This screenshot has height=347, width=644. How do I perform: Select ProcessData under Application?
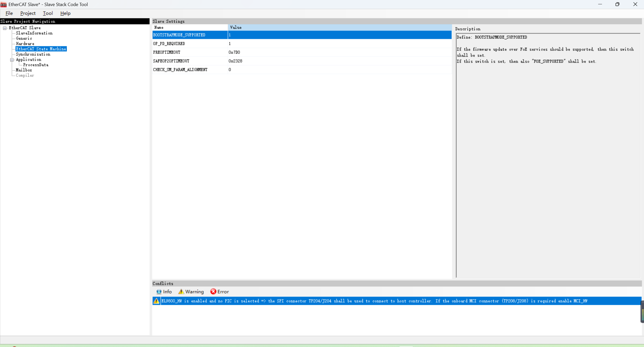click(36, 65)
